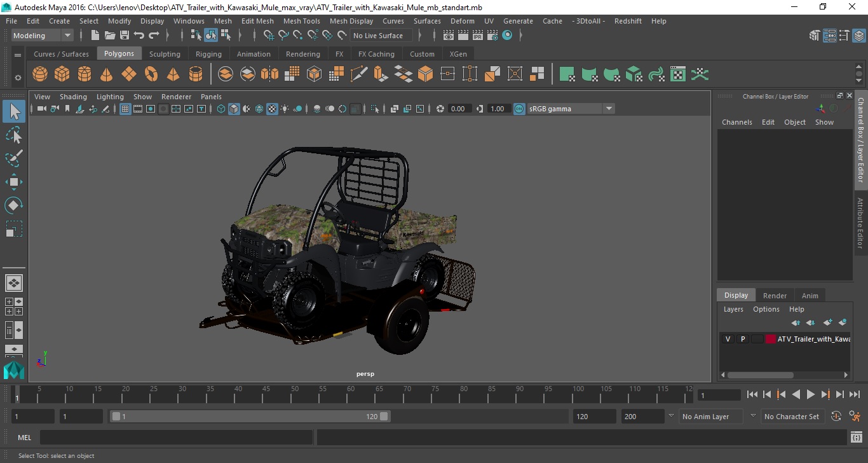Toggle snap to grids magnet icon
Viewport: 868px width, 463px height.
268,36
